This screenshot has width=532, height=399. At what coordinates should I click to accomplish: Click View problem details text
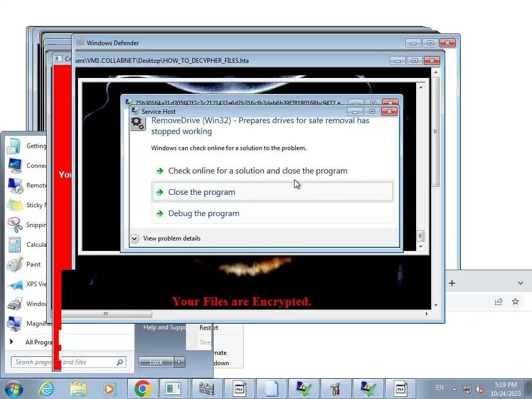click(x=171, y=238)
